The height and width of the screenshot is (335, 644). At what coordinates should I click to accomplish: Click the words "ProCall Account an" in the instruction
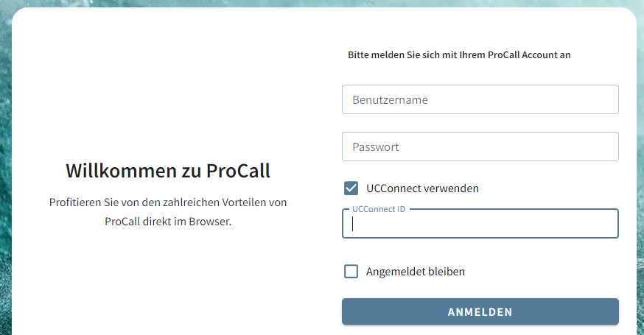point(529,54)
